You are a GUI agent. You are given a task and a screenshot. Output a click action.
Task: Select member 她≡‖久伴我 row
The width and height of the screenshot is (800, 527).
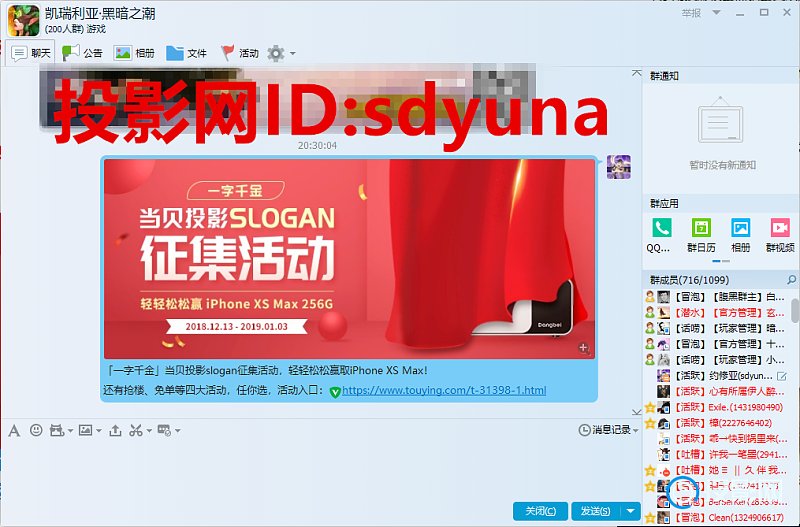tap(716, 470)
